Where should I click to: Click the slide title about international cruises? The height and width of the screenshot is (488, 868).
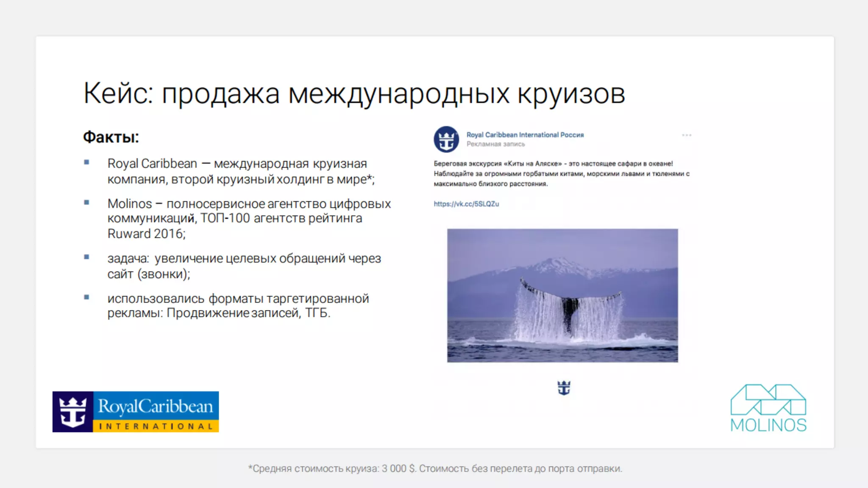pyautogui.click(x=354, y=93)
